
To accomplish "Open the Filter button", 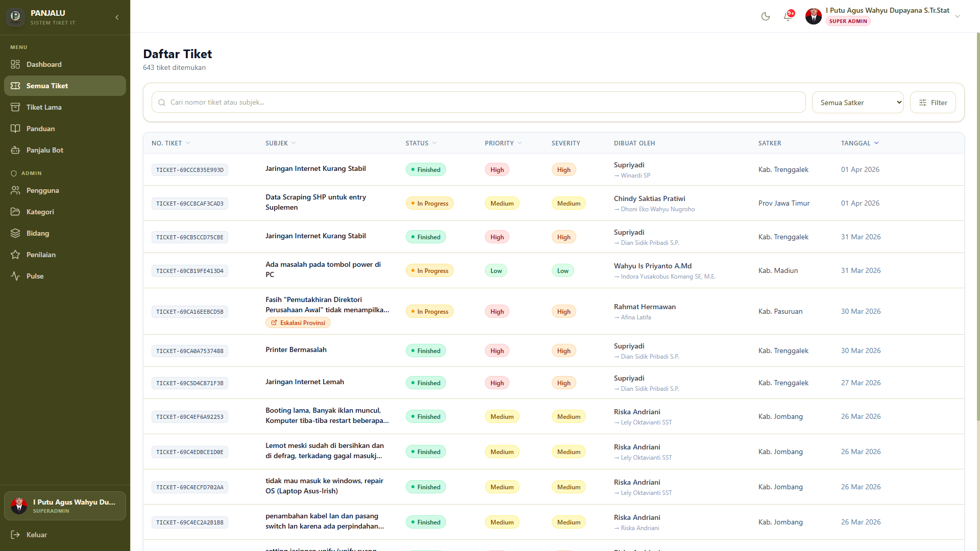I will (933, 103).
